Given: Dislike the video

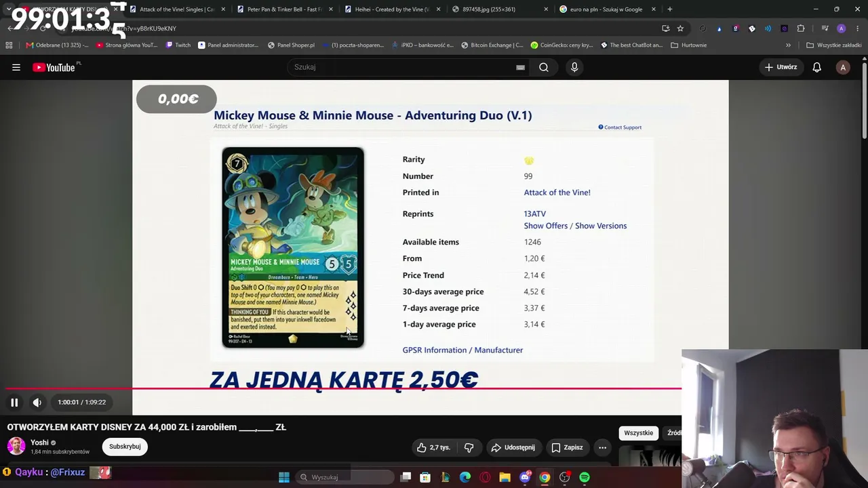Looking at the screenshot, I should [x=469, y=447].
